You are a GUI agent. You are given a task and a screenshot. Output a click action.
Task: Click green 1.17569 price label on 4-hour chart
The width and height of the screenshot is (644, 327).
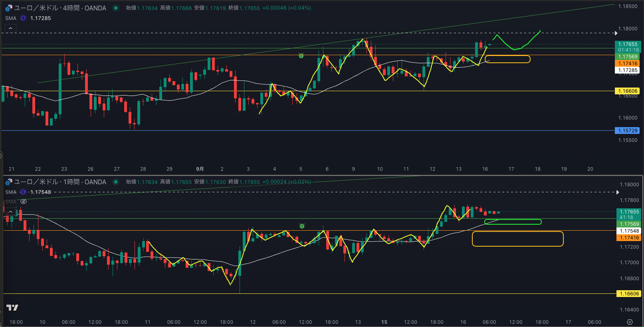(x=628, y=57)
